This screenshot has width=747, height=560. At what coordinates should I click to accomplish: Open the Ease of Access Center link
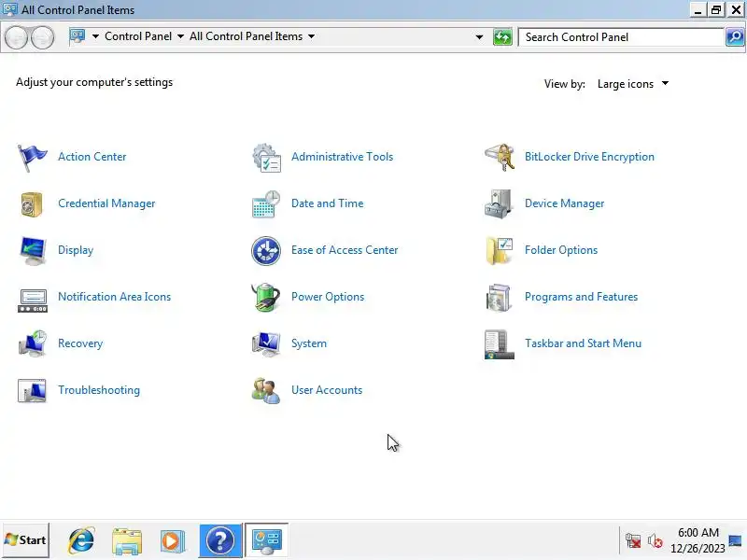(x=345, y=250)
